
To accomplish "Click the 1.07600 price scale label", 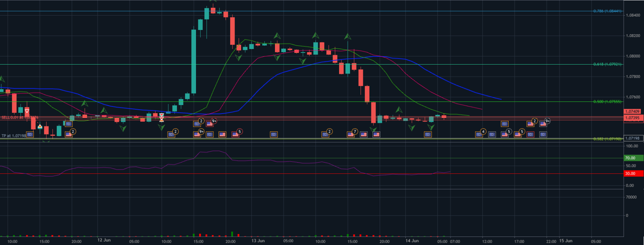I will 633,97.
